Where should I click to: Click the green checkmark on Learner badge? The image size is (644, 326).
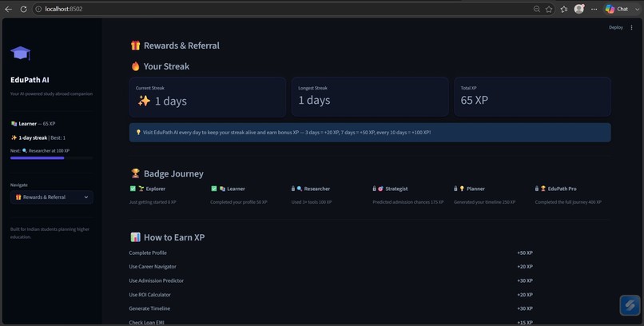point(214,189)
